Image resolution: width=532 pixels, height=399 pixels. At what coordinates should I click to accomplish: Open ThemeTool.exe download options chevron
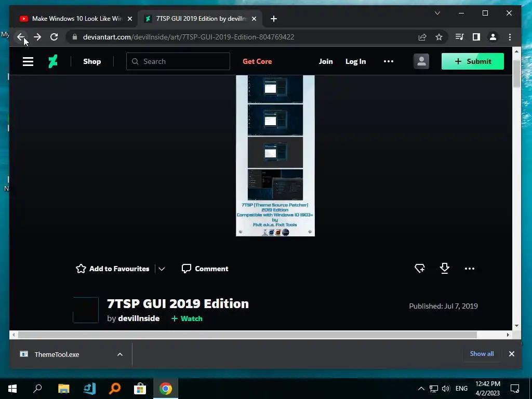coord(120,354)
